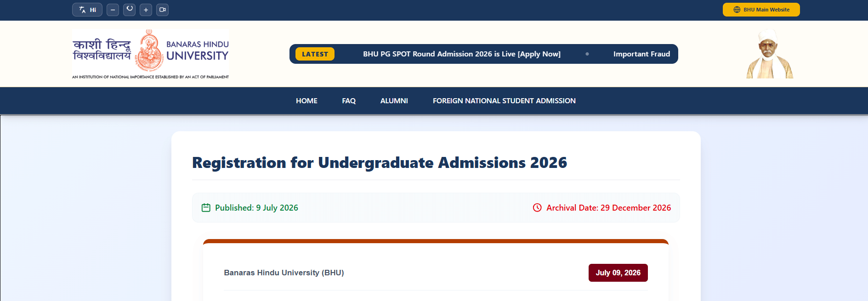This screenshot has width=868, height=301.
Task: Click the yellow LATEST badge
Action: (315, 54)
